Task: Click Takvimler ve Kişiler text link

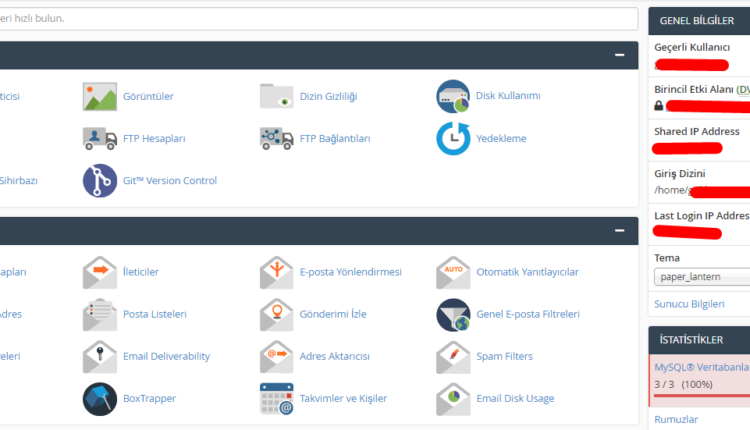Action: pyautogui.click(x=343, y=398)
